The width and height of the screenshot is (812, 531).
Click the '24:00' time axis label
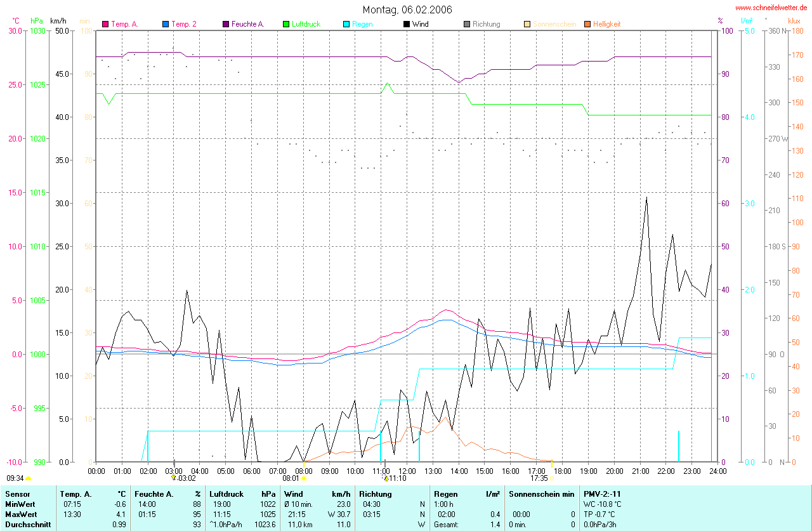[x=717, y=471]
